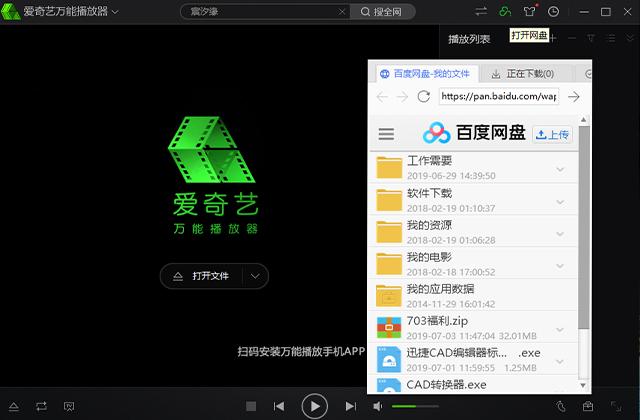The width and height of the screenshot is (640, 420).
Task: Remove item with playlist minus icon
Action: click(572, 38)
